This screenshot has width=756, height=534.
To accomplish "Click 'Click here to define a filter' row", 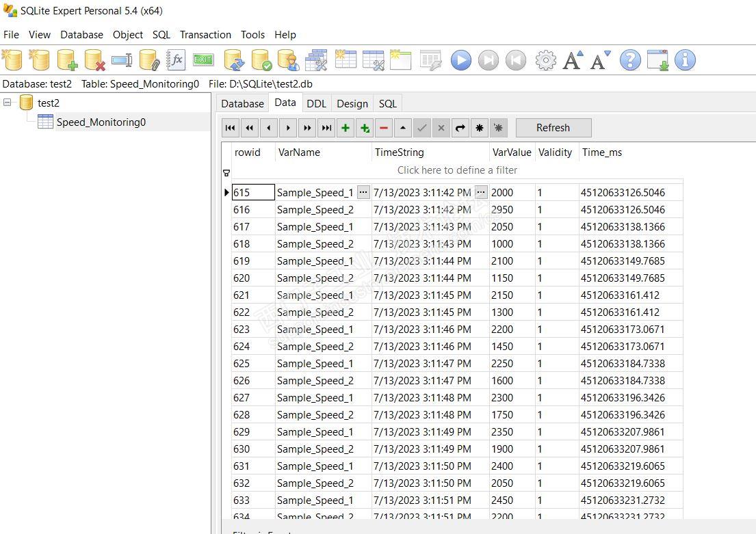I will tap(457, 170).
